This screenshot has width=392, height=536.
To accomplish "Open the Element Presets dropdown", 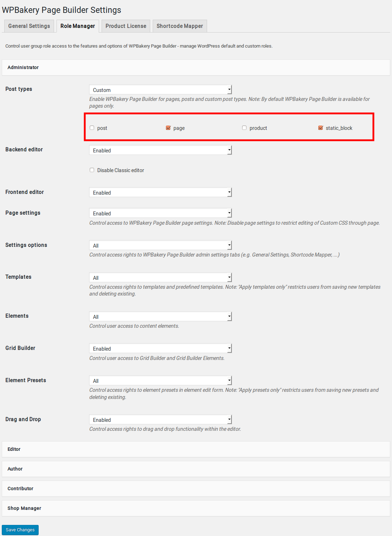I will point(161,381).
